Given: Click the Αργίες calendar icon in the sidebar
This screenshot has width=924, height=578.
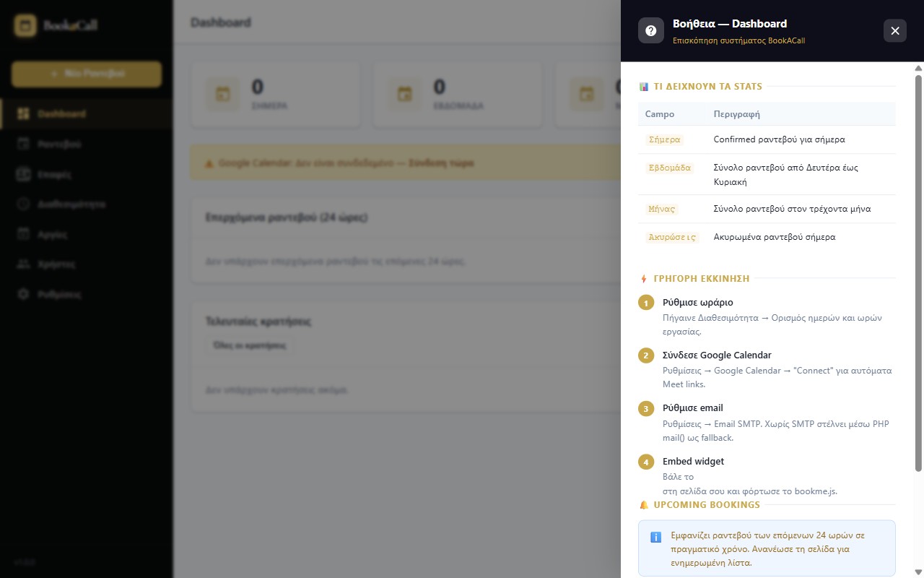Looking at the screenshot, I should pos(24,234).
